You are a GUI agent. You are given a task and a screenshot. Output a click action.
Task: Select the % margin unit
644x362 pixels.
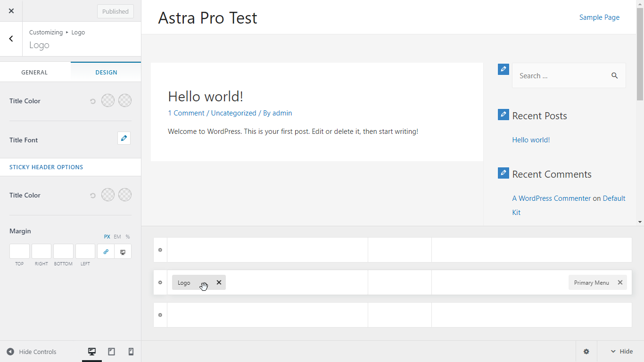tap(128, 237)
